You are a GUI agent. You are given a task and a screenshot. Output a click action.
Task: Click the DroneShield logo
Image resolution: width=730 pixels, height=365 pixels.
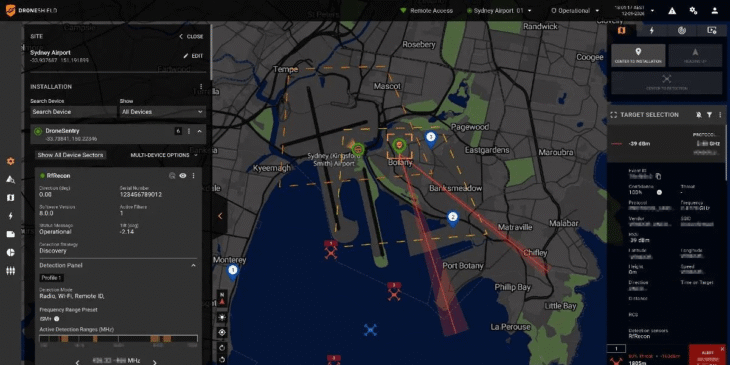point(32,10)
